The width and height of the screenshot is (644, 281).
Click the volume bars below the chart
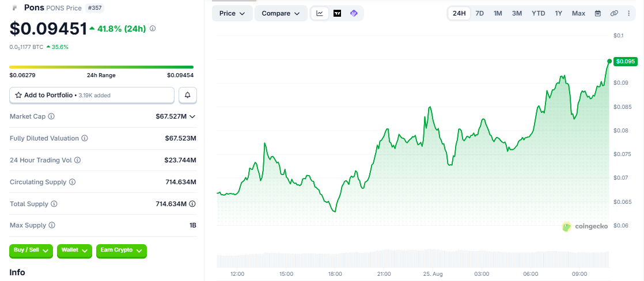coord(413,259)
